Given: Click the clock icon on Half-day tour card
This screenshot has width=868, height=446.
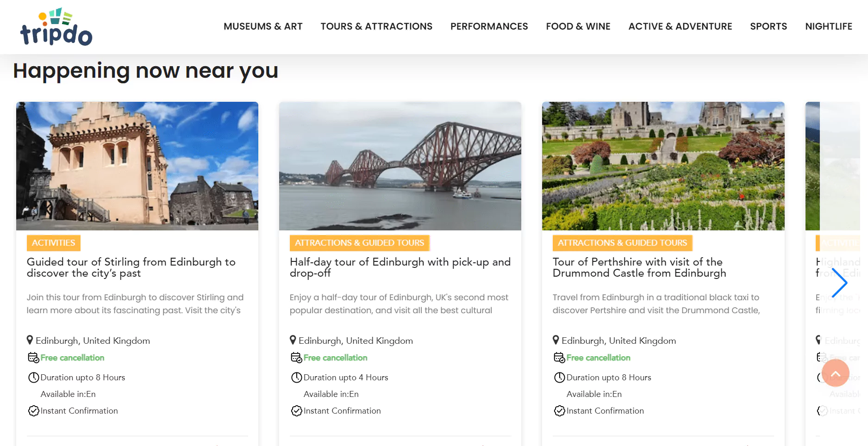Looking at the screenshot, I should pyautogui.click(x=296, y=378).
